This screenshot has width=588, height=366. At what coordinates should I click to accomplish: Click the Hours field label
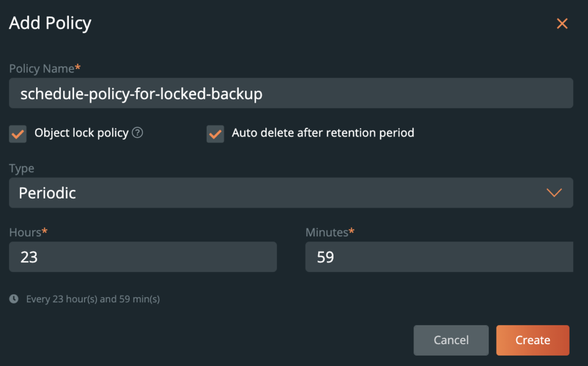[25, 232]
